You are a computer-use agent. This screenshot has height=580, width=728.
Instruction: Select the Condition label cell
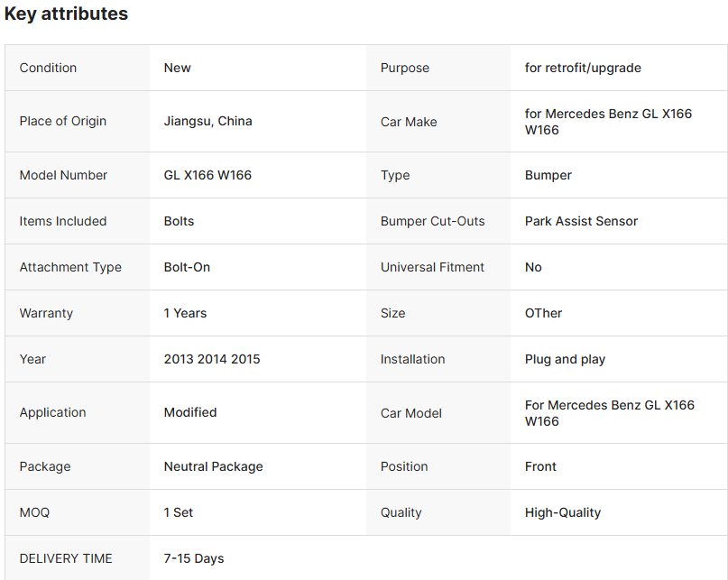[49, 68]
